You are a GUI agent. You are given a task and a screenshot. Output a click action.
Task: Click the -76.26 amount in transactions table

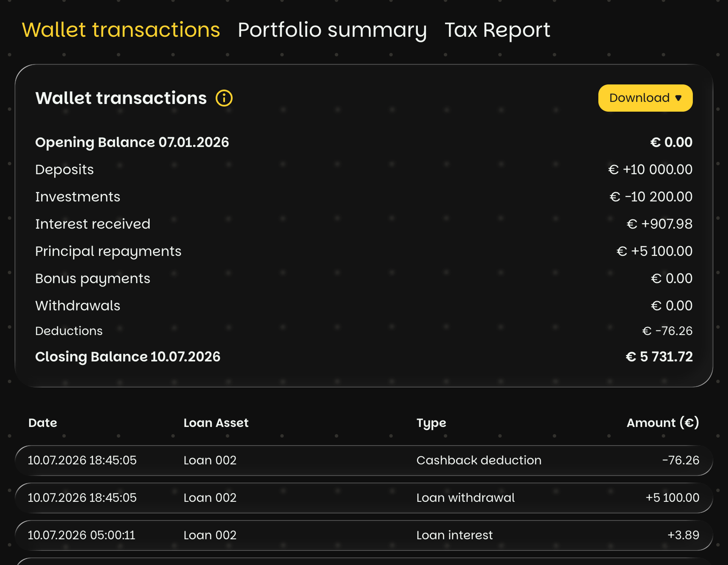681,460
